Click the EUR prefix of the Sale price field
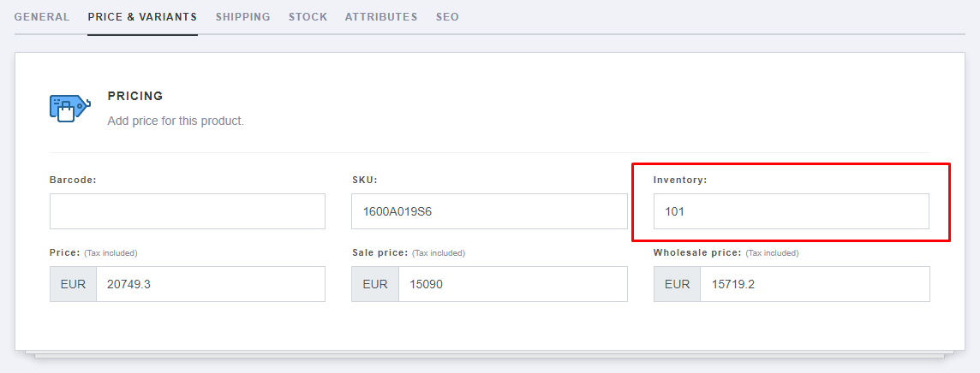 coord(375,284)
